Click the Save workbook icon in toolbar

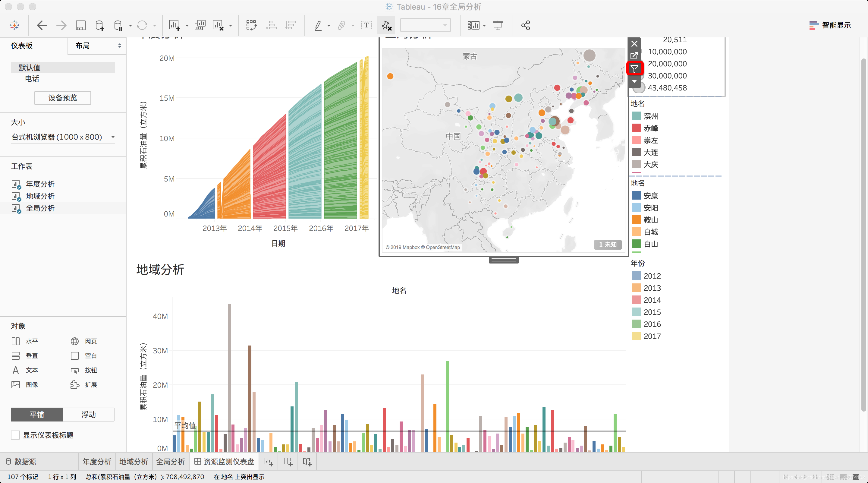tap(80, 25)
